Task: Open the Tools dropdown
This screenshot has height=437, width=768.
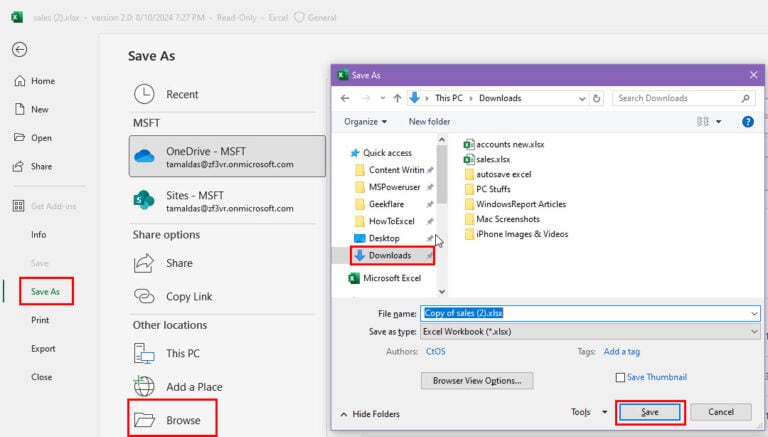Action: coord(588,412)
